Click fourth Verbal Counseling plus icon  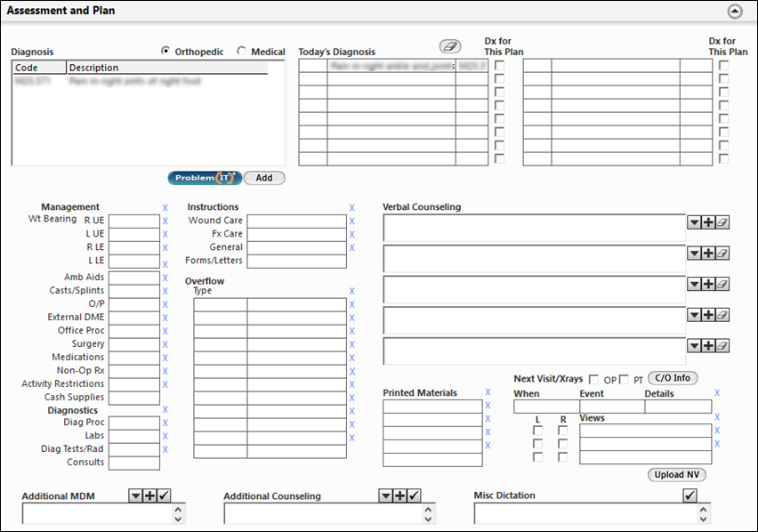point(708,315)
